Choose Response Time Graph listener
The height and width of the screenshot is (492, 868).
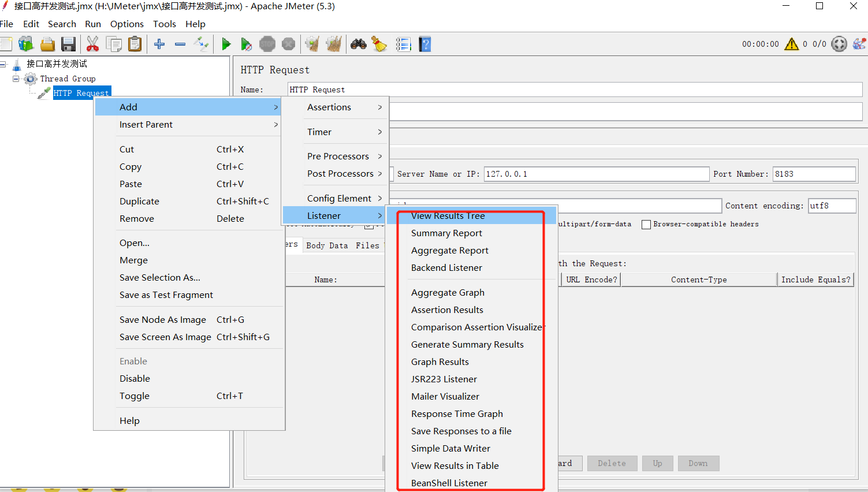tap(471, 413)
